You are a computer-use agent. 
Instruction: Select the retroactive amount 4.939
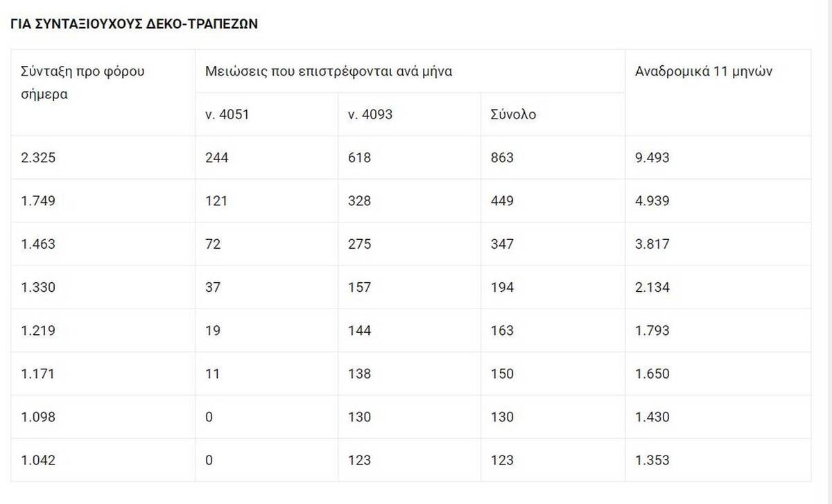[x=652, y=201]
